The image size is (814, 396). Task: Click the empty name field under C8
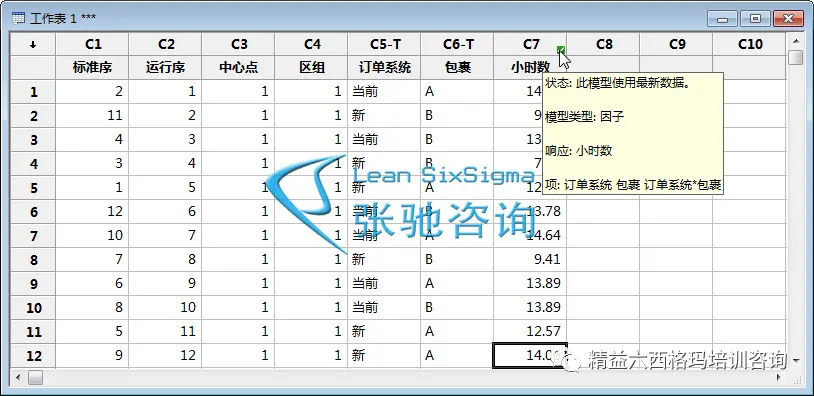604,67
